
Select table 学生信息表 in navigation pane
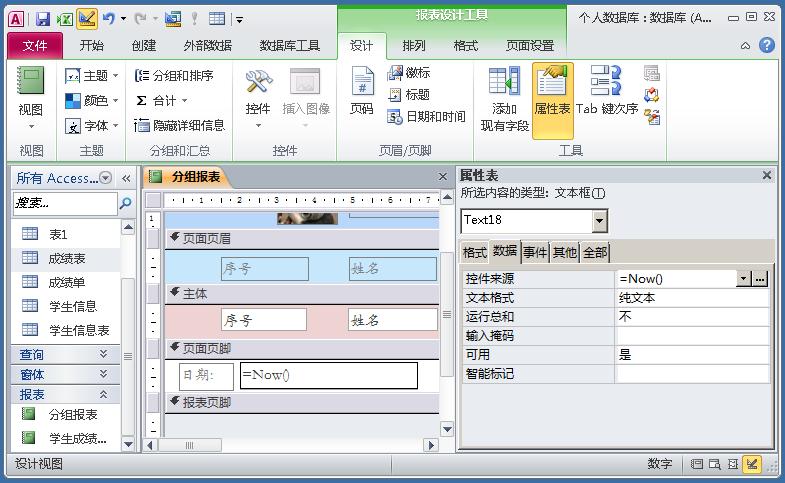pos(66,330)
